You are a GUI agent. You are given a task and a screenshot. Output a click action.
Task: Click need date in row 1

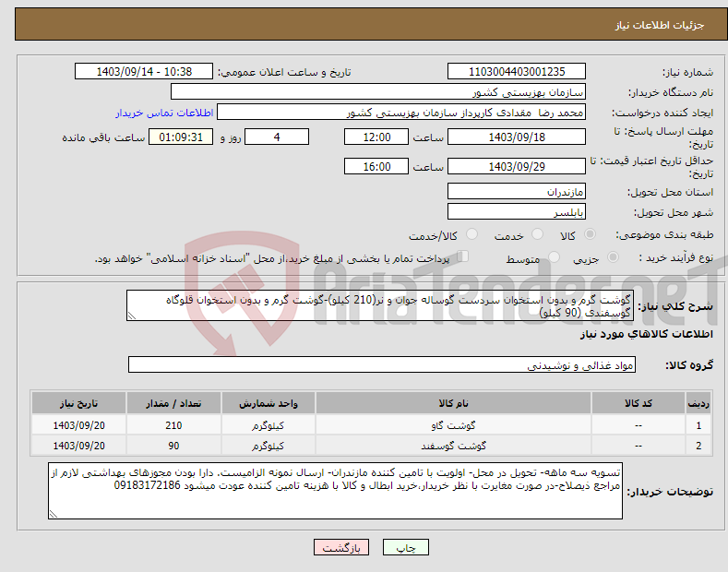[x=78, y=424]
